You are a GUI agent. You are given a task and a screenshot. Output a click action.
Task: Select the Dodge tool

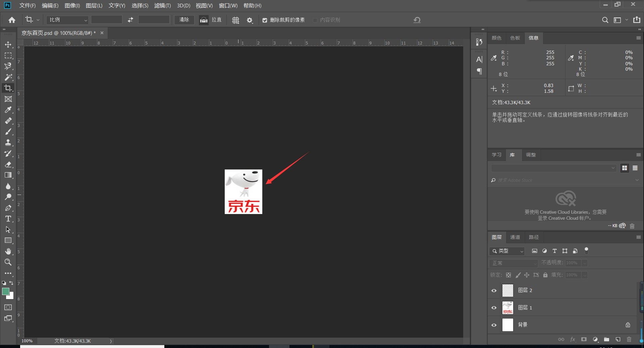click(x=8, y=197)
